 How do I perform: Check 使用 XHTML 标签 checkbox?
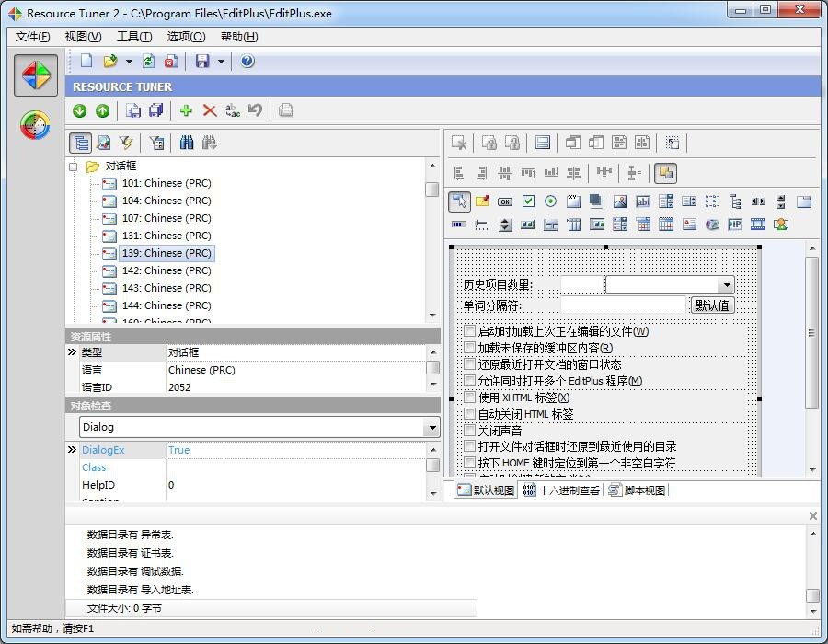click(x=469, y=397)
